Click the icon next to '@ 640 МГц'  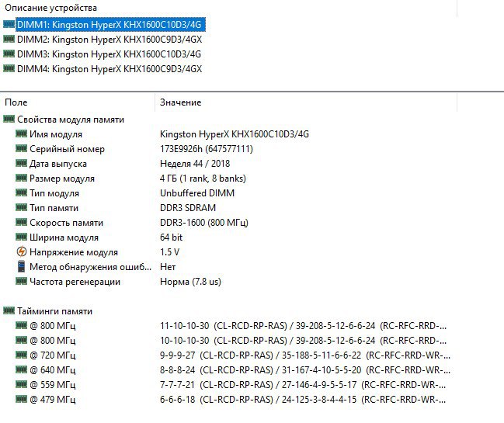click(21, 370)
